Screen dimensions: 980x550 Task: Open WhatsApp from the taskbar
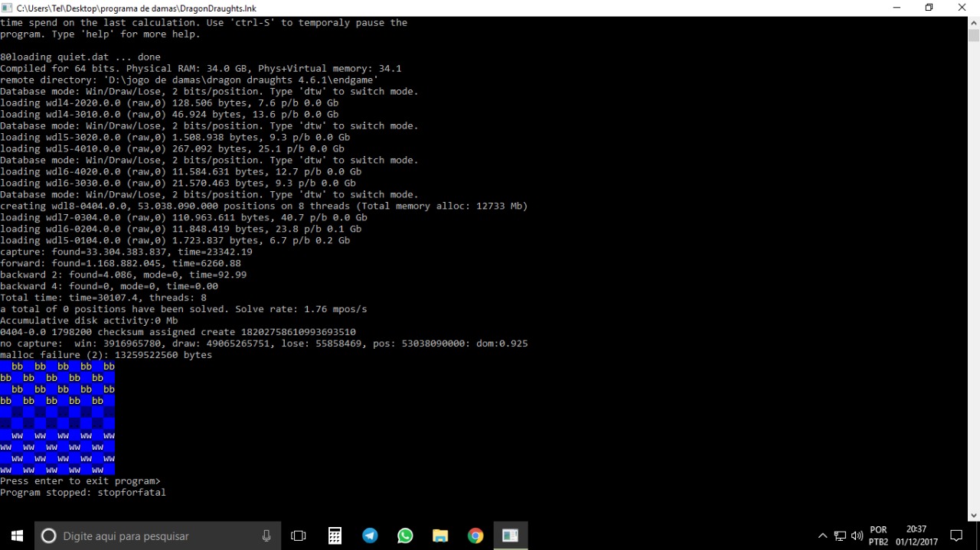point(405,536)
